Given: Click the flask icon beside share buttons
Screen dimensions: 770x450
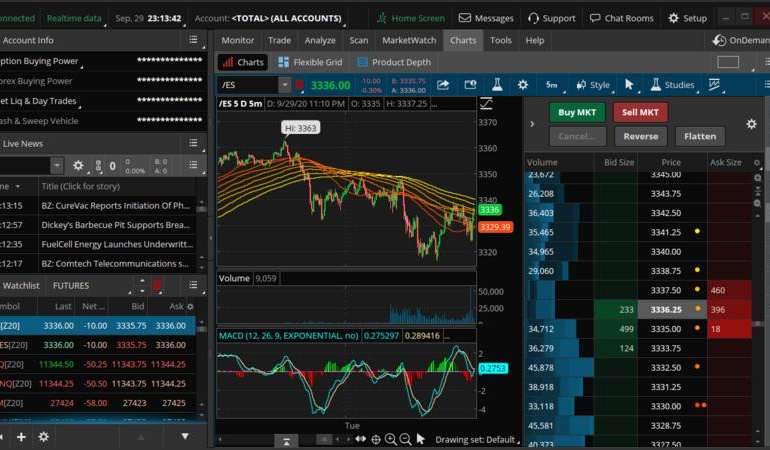Looking at the screenshot, I should (x=497, y=85).
